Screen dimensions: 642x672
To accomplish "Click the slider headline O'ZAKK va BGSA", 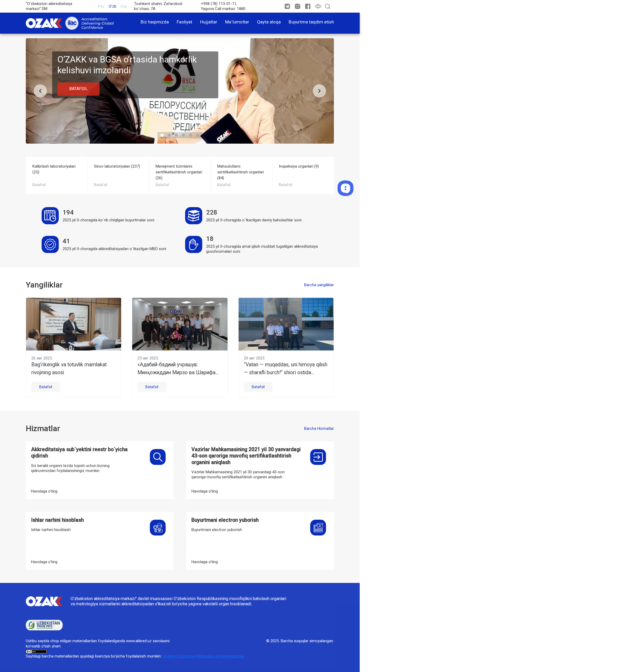I will point(127,65).
